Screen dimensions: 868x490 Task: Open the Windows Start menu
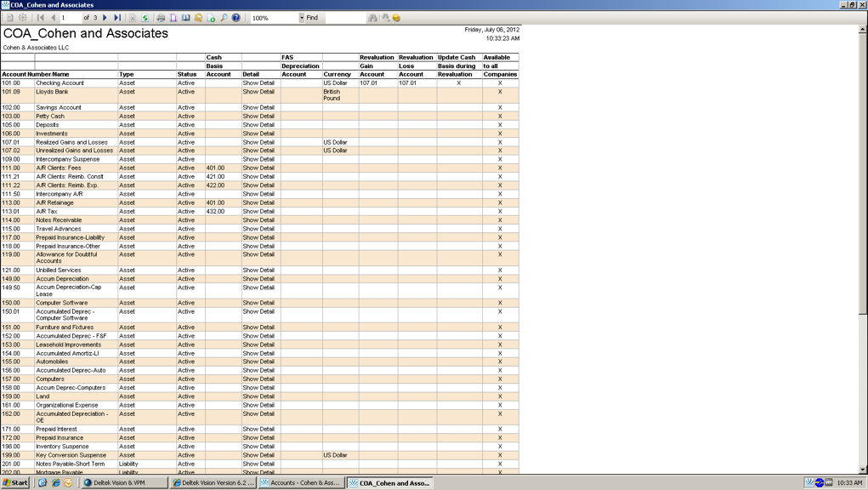15,482
